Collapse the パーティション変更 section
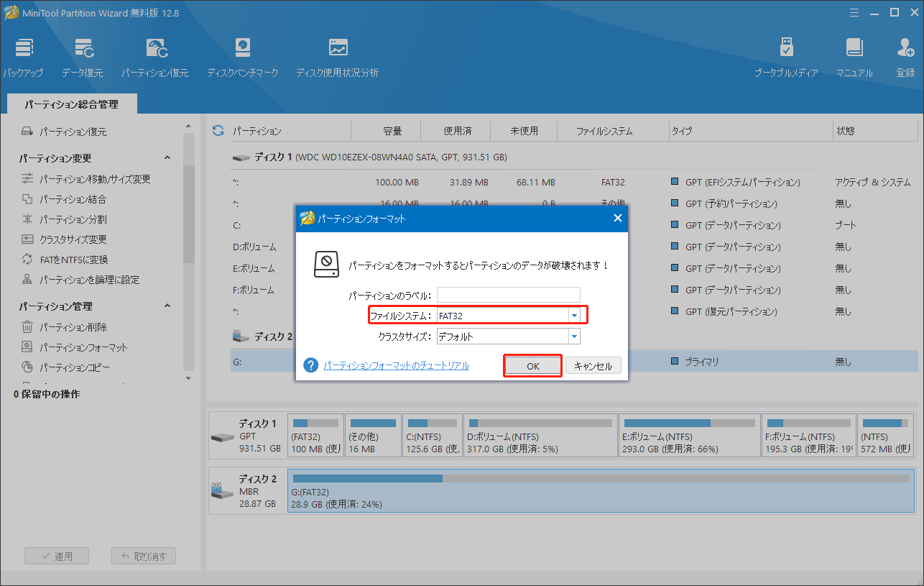 pyautogui.click(x=167, y=158)
